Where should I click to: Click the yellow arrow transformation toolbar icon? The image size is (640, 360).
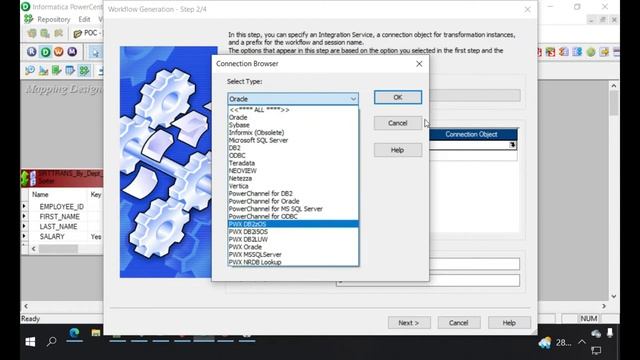604,52
